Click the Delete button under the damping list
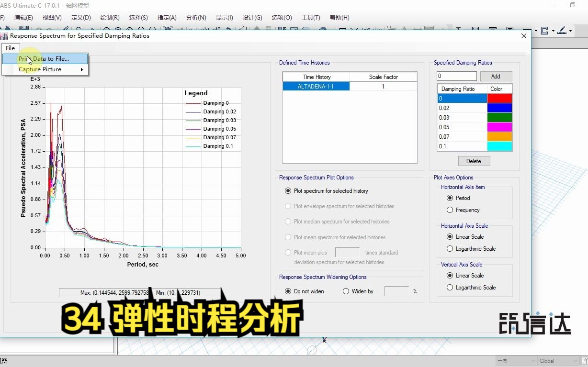Image resolution: width=588 pixels, height=367 pixels. pos(473,161)
